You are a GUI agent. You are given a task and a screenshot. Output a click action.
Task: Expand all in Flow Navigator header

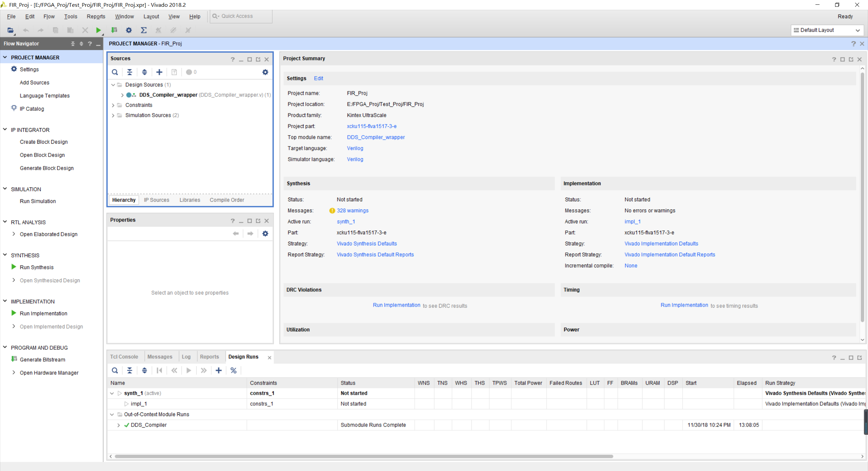click(81, 44)
